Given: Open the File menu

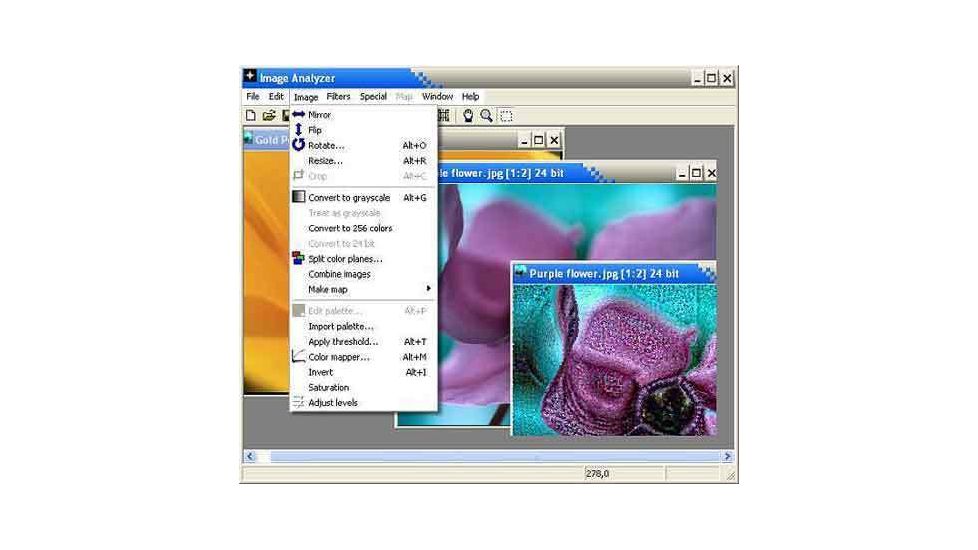Looking at the screenshot, I should (x=253, y=97).
